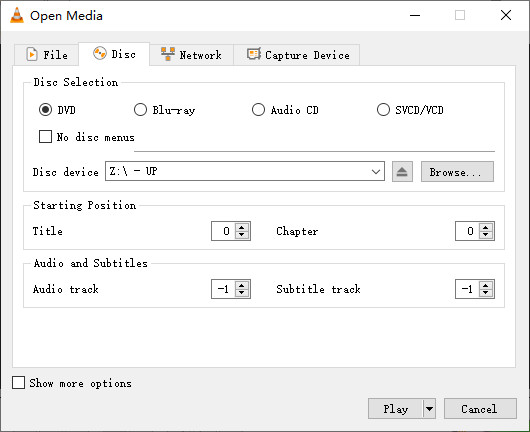Pick the SVCD/VCD radio option
Viewport: 530px width, 432px height.
point(383,110)
